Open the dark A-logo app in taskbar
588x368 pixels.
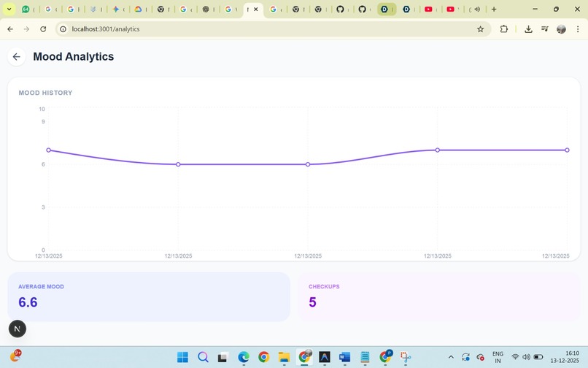(325, 357)
